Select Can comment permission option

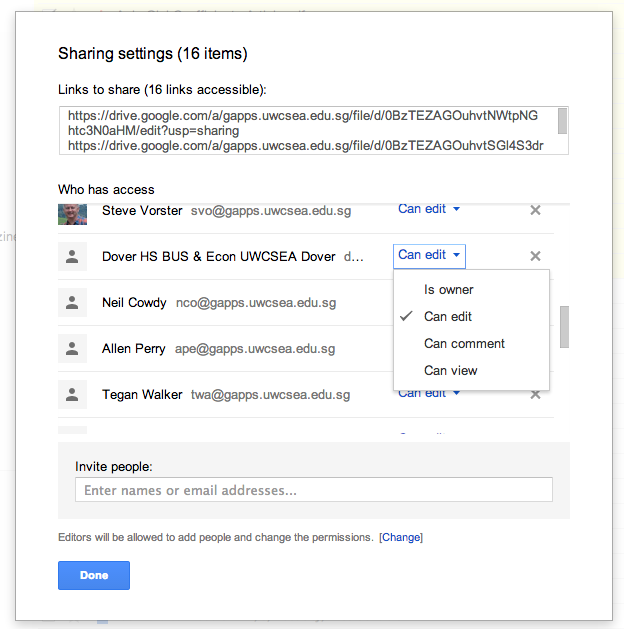(465, 344)
